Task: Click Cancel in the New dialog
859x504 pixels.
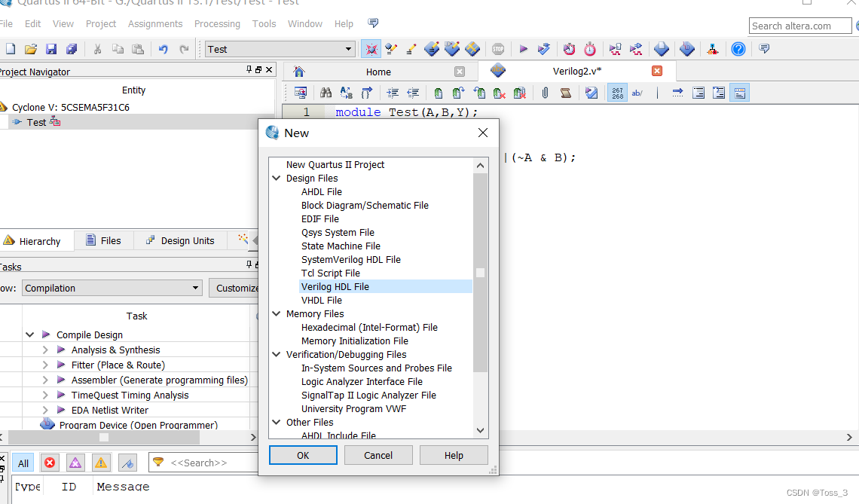Action: [378, 455]
